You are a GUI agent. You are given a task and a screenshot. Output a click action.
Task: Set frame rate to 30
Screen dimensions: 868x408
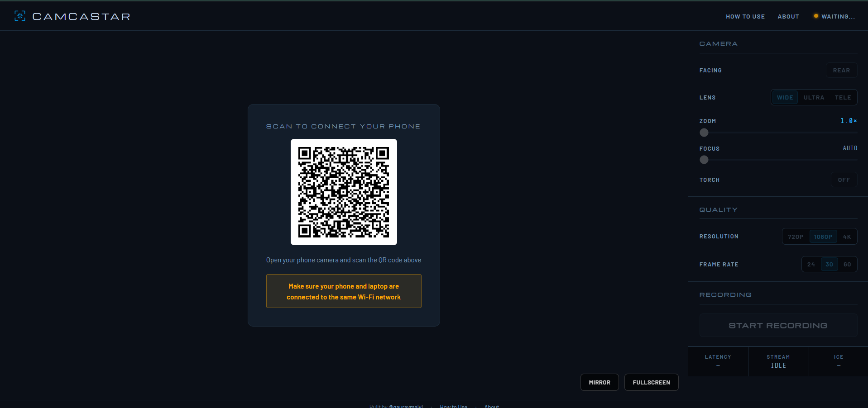point(830,265)
